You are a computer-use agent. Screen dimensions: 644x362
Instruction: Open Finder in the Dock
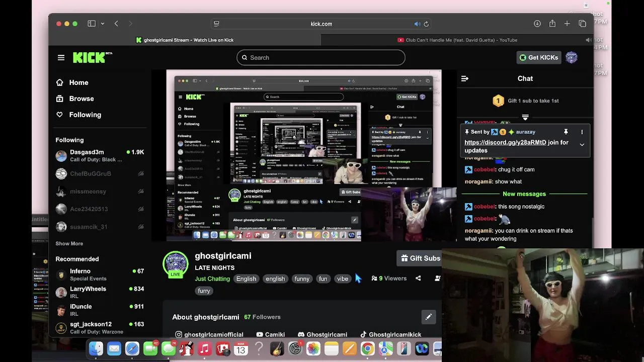[96, 349]
